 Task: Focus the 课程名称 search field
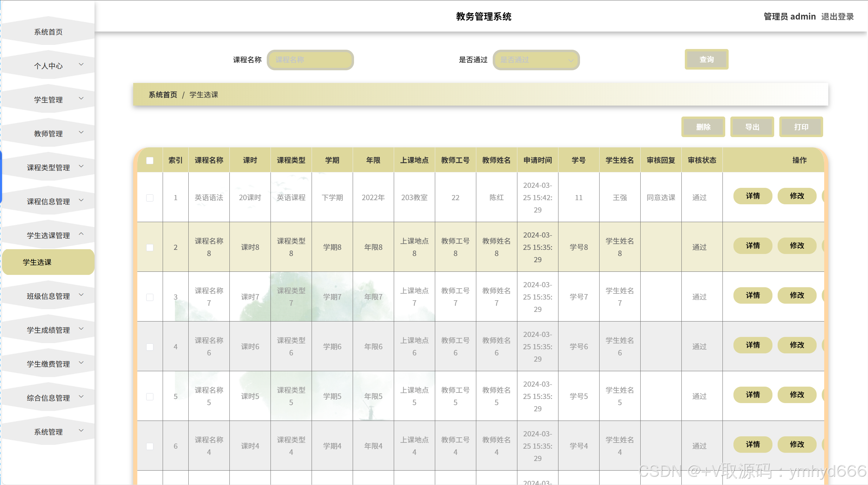(310, 60)
